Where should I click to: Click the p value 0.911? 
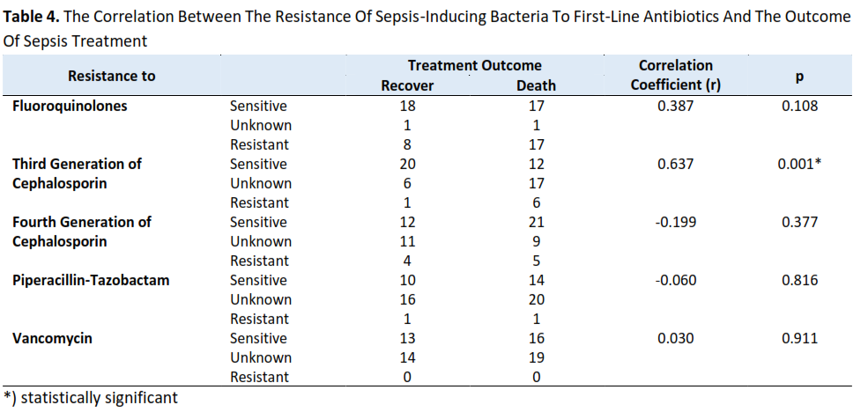[800, 338]
